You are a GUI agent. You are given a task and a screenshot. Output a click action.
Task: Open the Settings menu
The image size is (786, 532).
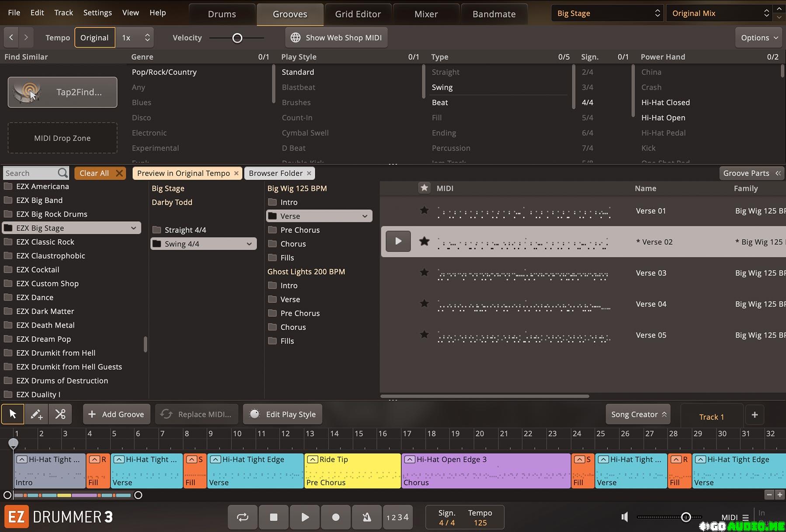pyautogui.click(x=97, y=13)
